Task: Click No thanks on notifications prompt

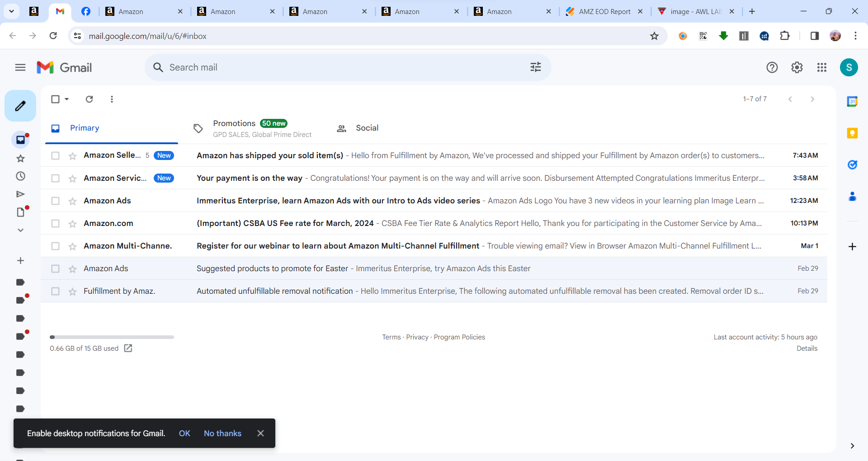Action: tap(222, 433)
